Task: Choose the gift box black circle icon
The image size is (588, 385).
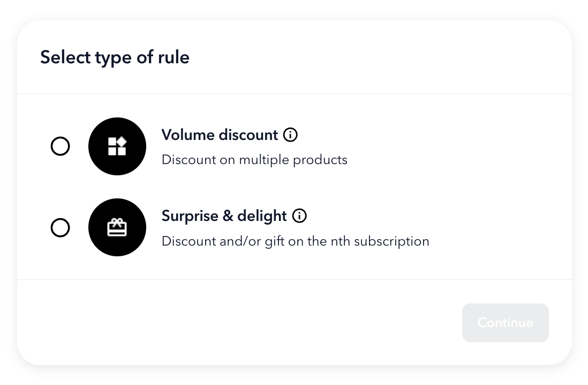Action: click(117, 227)
